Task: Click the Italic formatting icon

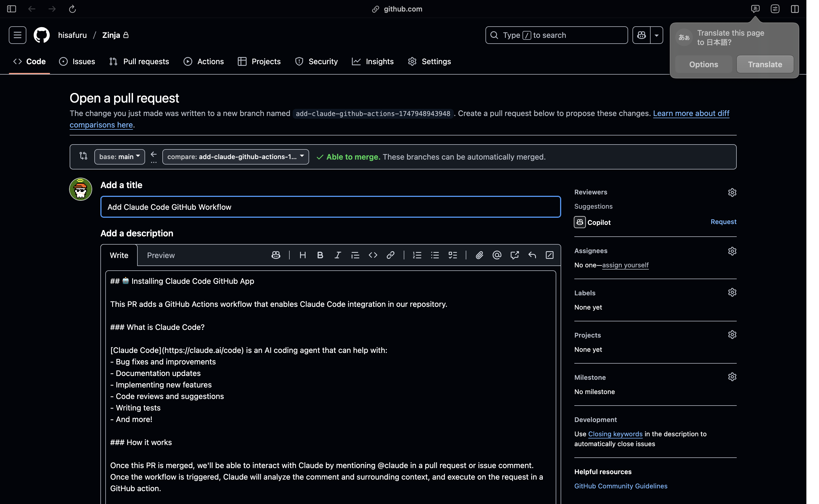Action: [x=337, y=255]
